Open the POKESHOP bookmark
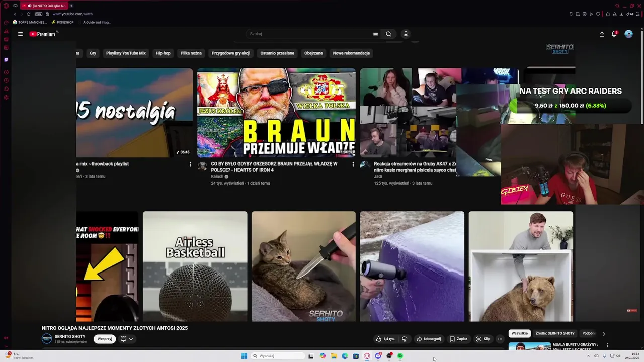The width and height of the screenshot is (644, 362). (x=62, y=22)
